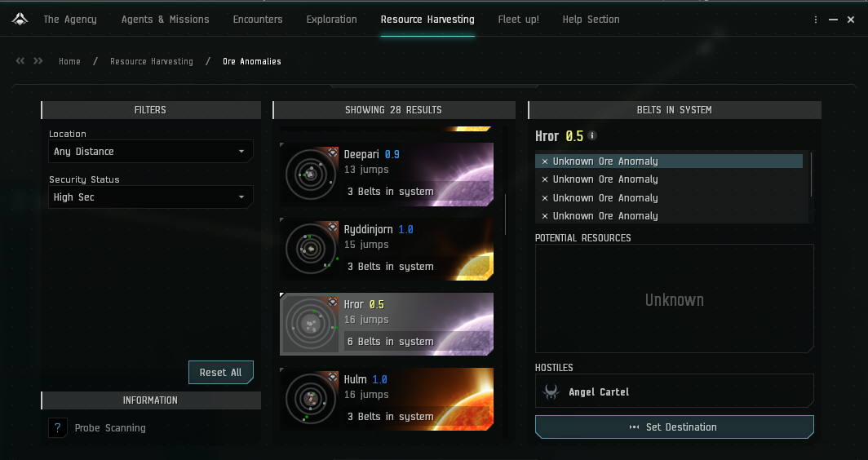Click the Ore Anomalies breadcrumb
The height and width of the screenshot is (460, 868).
pos(252,61)
